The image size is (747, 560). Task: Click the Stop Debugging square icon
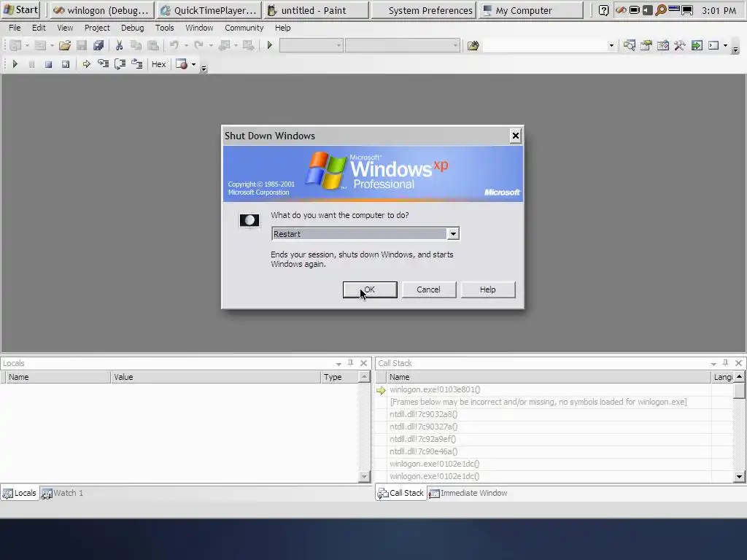coord(48,64)
